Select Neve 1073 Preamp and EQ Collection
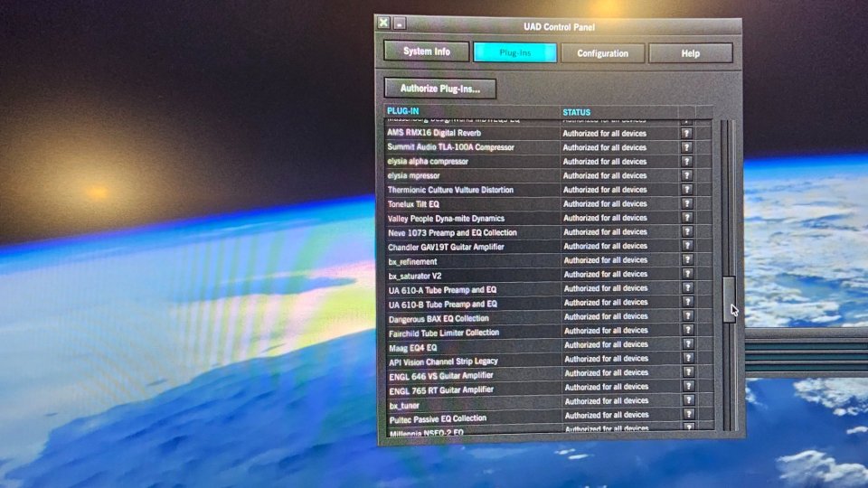This screenshot has height=488, width=868. click(x=549, y=232)
